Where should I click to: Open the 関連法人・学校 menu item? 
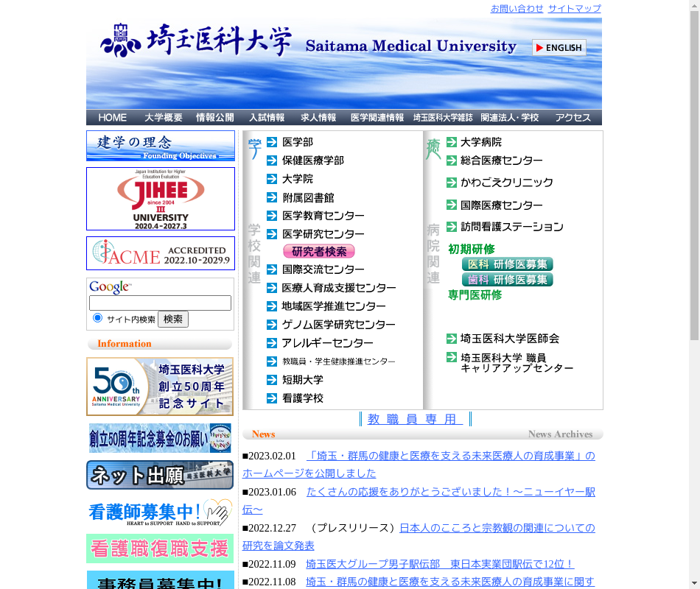pyautogui.click(x=510, y=117)
